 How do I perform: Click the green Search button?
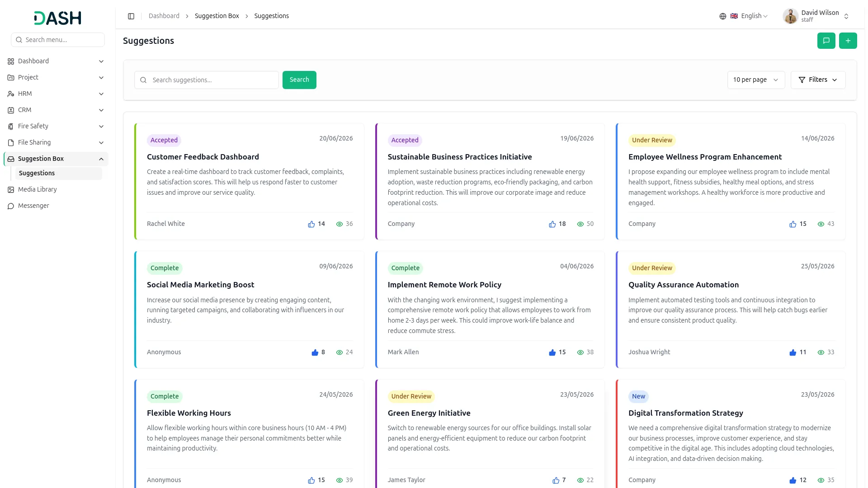pos(299,80)
